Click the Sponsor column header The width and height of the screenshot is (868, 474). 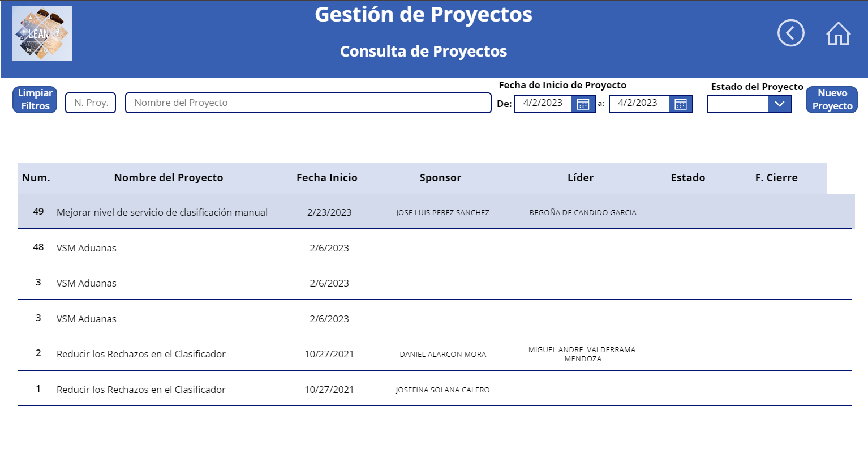pos(440,178)
